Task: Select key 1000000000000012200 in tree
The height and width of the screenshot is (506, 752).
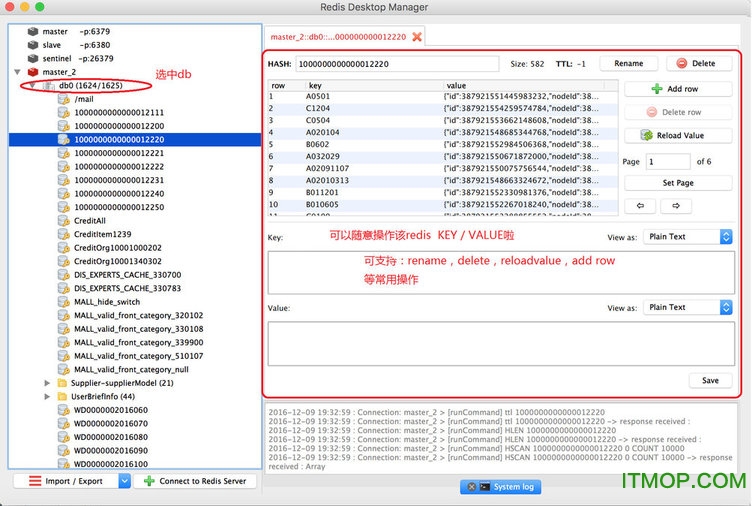Action: pos(119,126)
